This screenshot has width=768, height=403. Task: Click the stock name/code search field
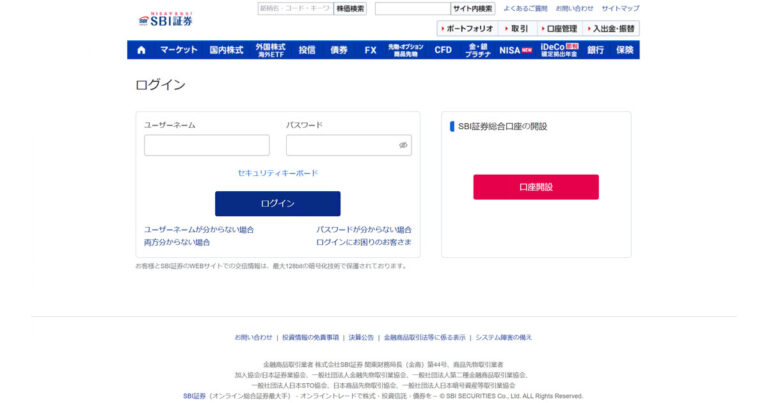coord(295,9)
